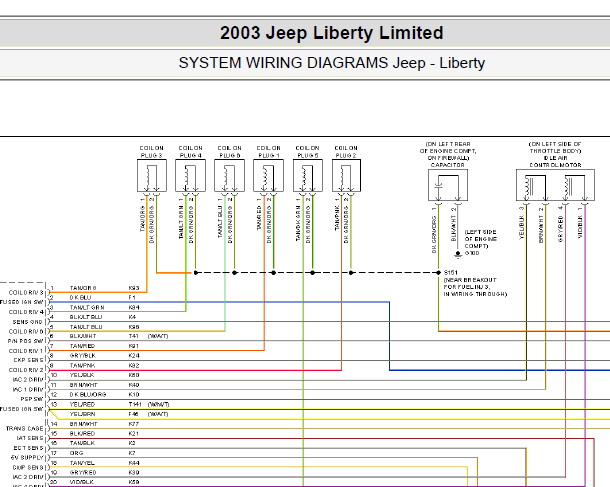Click the 'COIL ON PLUG 2' label
The width and height of the screenshot is (610, 487).
point(346,152)
